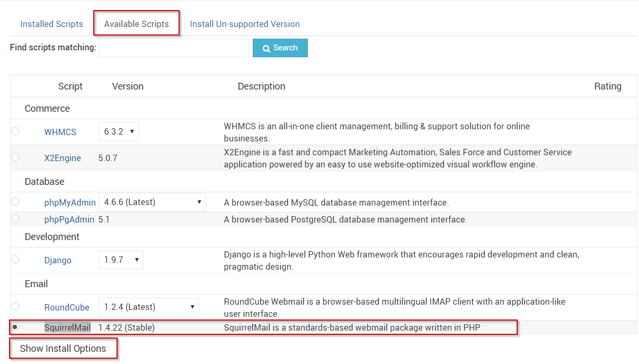Select the phpMyAdmin radio button
639x364 pixels.
coord(15,201)
